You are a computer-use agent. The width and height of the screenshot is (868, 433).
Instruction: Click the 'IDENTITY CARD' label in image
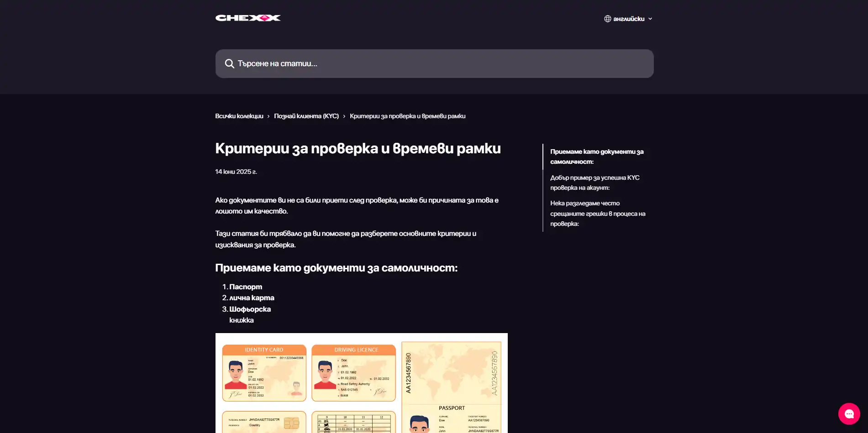click(x=264, y=350)
